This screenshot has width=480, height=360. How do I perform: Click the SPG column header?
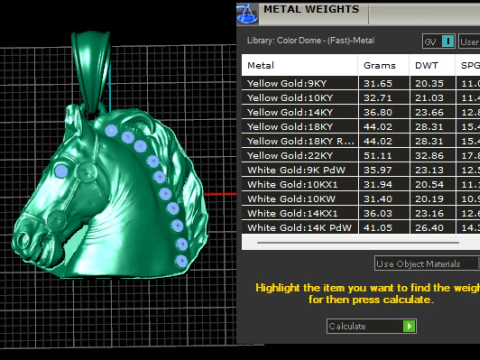[x=468, y=65]
